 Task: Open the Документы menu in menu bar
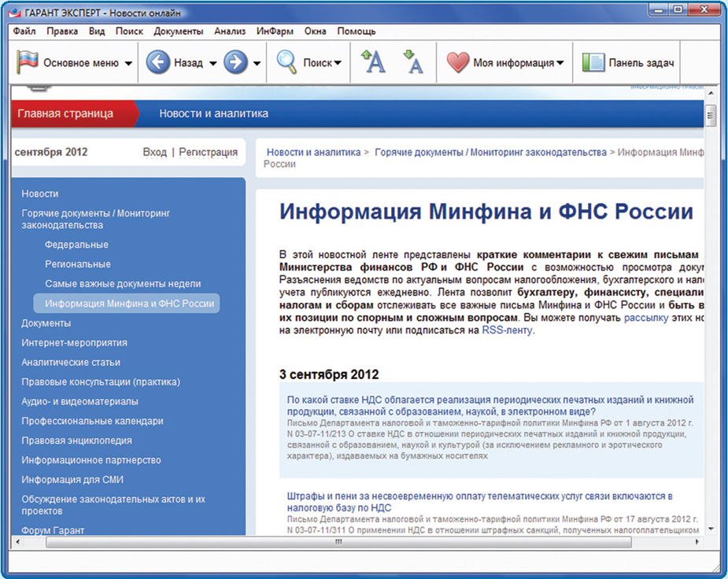[178, 31]
